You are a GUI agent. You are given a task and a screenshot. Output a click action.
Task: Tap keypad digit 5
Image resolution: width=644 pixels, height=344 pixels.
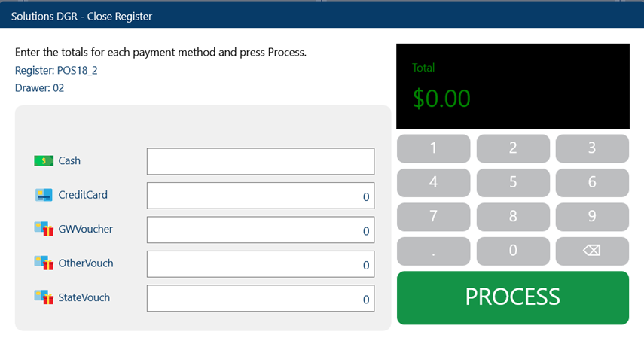[x=513, y=183]
